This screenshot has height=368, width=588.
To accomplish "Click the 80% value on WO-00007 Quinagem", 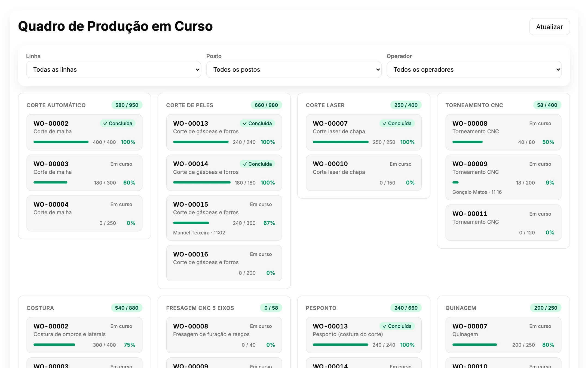I will point(548,345).
